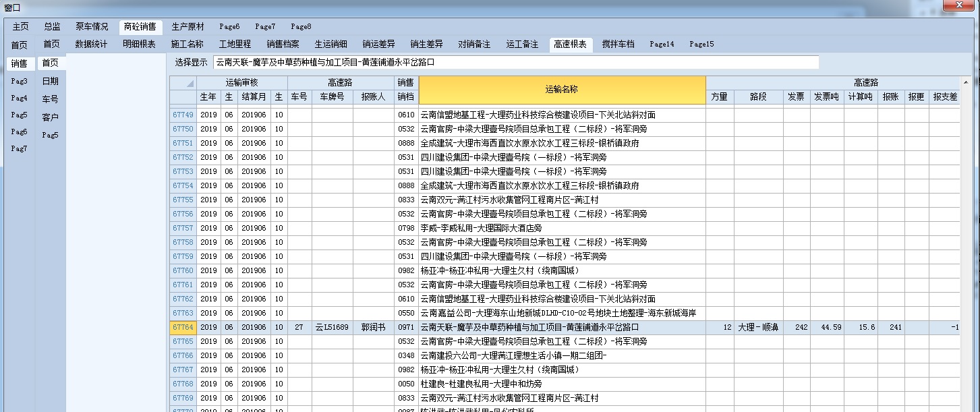Click 杜建良-杜建良私用-大理中和坊旁 cell
The width and height of the screenshot is (980, 412).
[562, 384]
